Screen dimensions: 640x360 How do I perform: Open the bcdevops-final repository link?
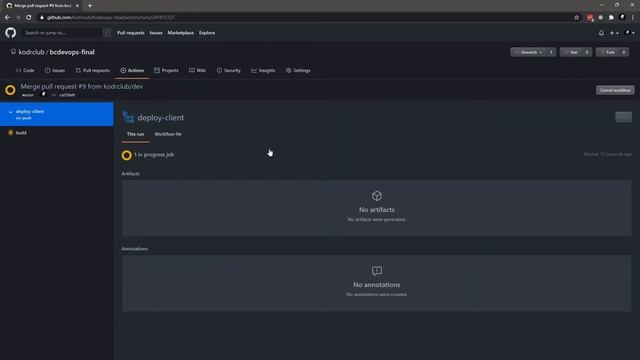72,52
